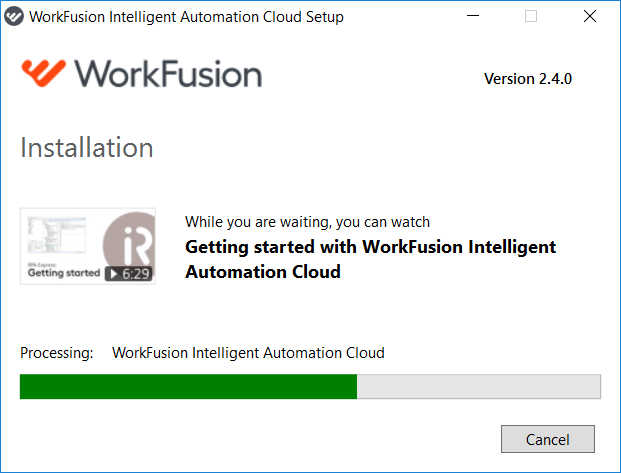Open the Getting started video thumbnail

(x=88, y=246)
